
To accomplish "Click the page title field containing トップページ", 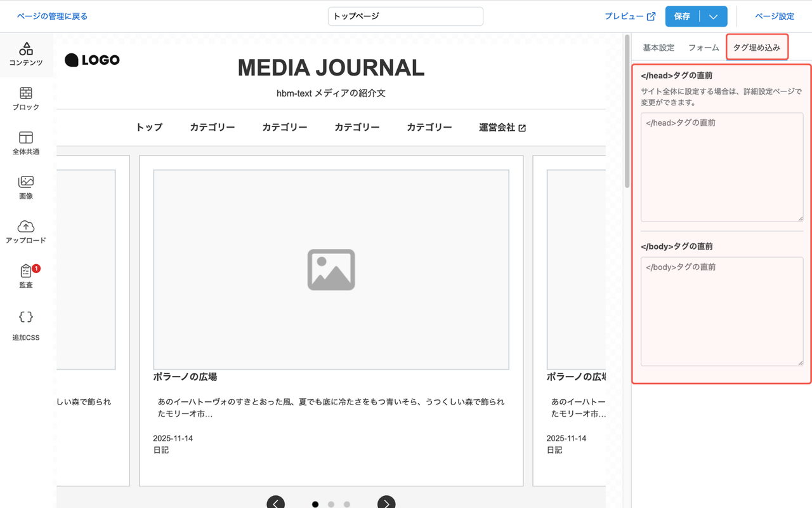I will click(x=405, y=17).
